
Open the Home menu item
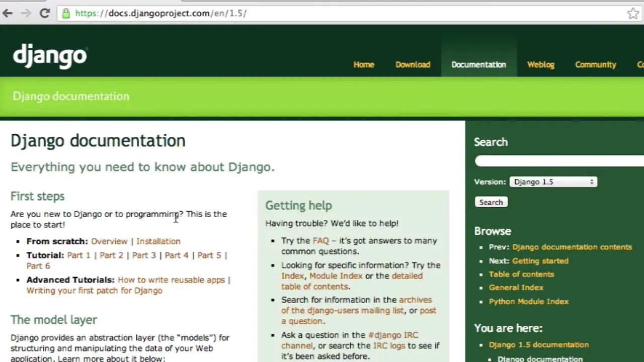pos(364,64)
